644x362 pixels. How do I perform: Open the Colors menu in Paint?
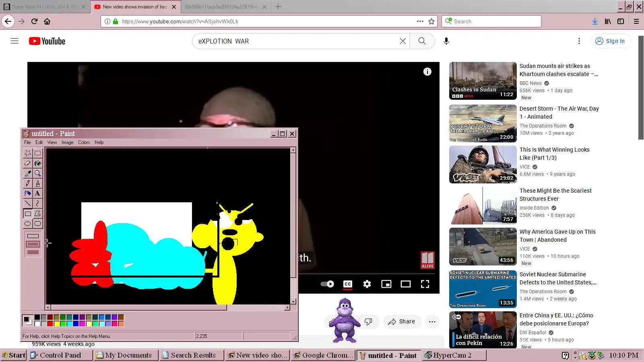(84, 142)
